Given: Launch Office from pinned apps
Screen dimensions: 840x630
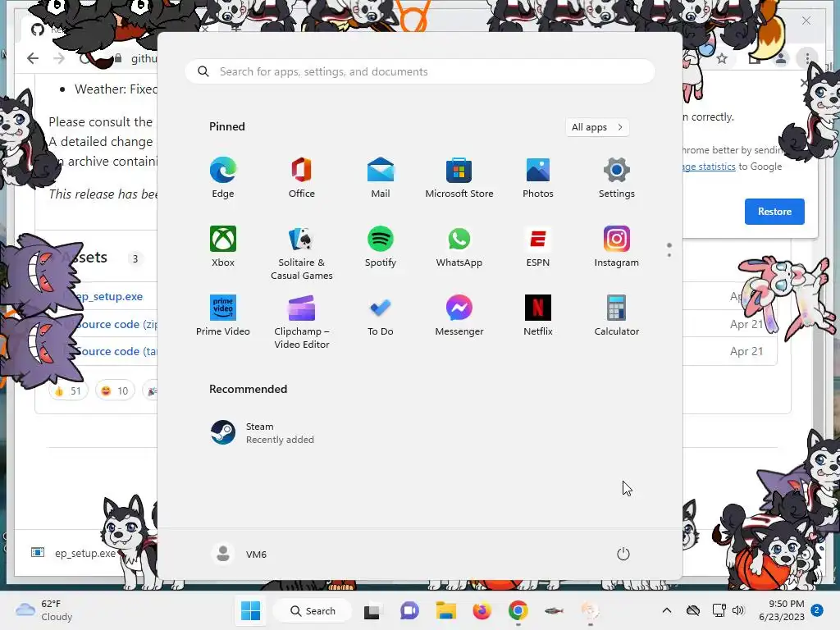Looking at the screenshot, I should [x=302, y=178].
